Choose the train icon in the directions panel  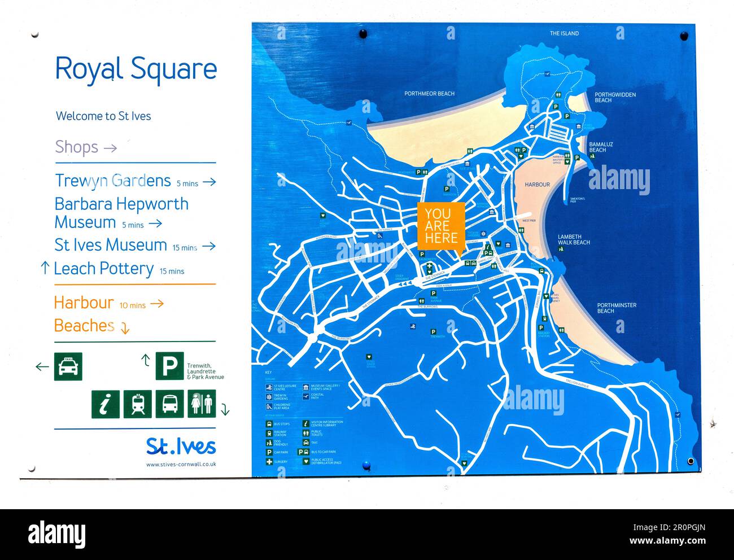pyautogui.click(x=138, y=404)
